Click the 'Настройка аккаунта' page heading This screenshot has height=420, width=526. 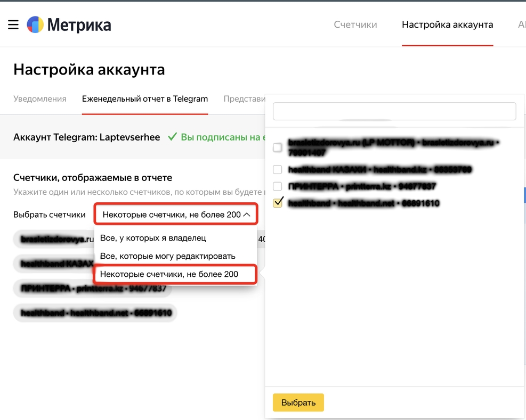89,70
